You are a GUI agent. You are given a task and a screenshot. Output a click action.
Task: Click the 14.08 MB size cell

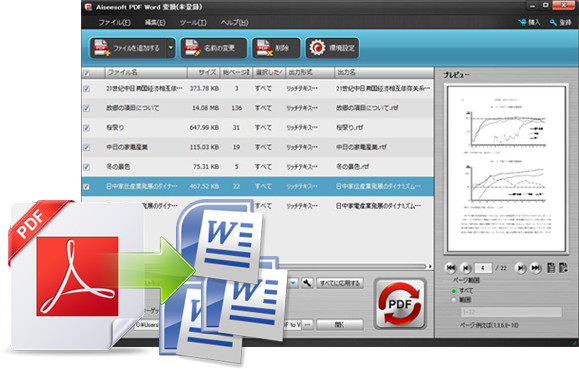click(x=205, y=108)
